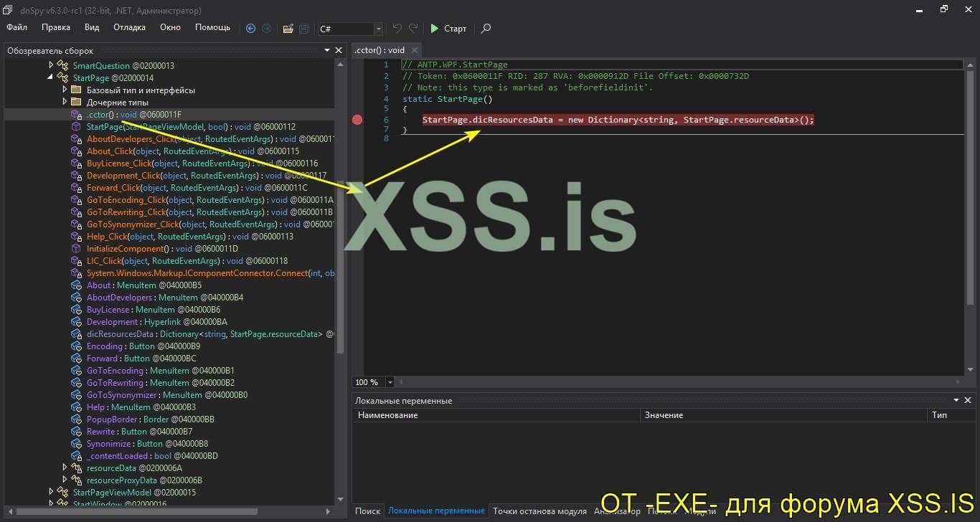Collapse the StartPage node
Viewport: 980px width, 522px height.
tap(51, 78)
